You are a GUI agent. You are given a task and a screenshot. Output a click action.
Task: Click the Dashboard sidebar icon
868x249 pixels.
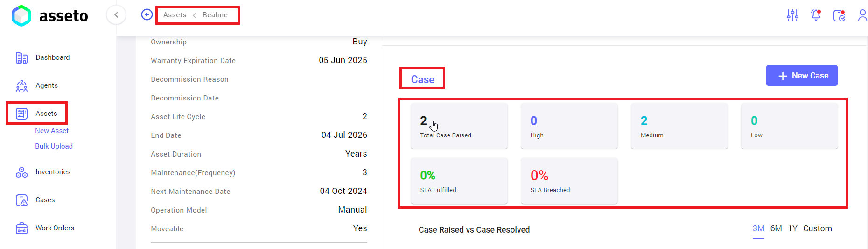[21, 57]
